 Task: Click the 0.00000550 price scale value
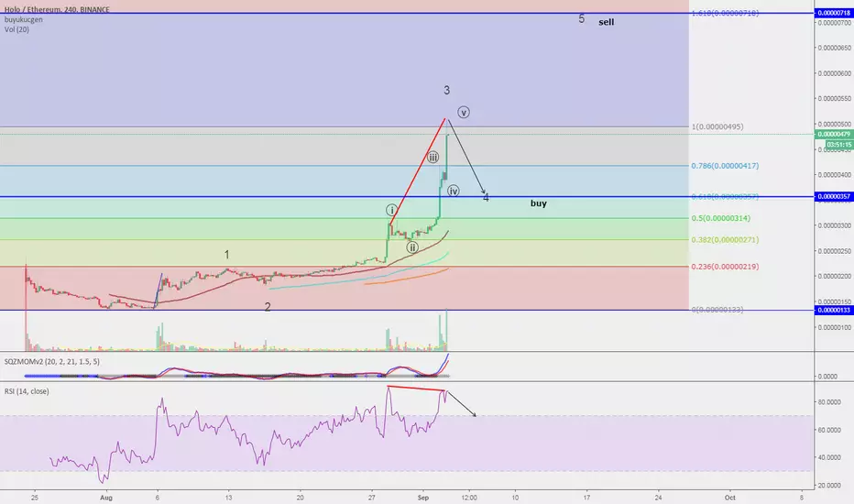click(x=835, y=99)
